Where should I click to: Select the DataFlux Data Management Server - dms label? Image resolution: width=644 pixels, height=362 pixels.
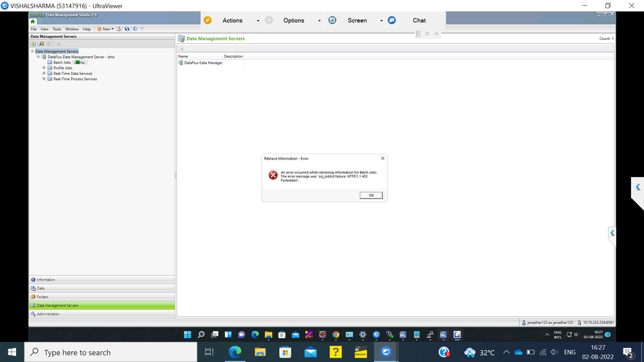(81, 57)
